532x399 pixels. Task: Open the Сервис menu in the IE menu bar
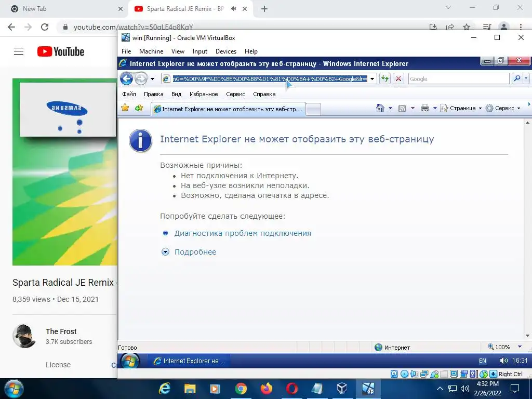[x=235, y=94]
